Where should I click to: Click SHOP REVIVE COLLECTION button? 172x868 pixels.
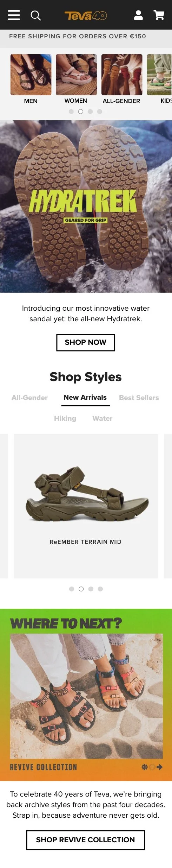86,840
